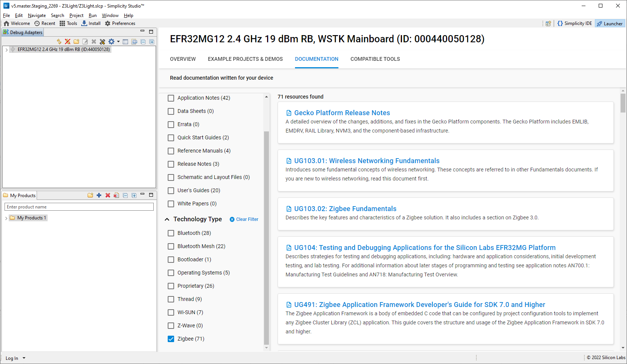Click the refresh adapters icon in Debug Adapters
The image size is (627, 364).
(59, 42)
